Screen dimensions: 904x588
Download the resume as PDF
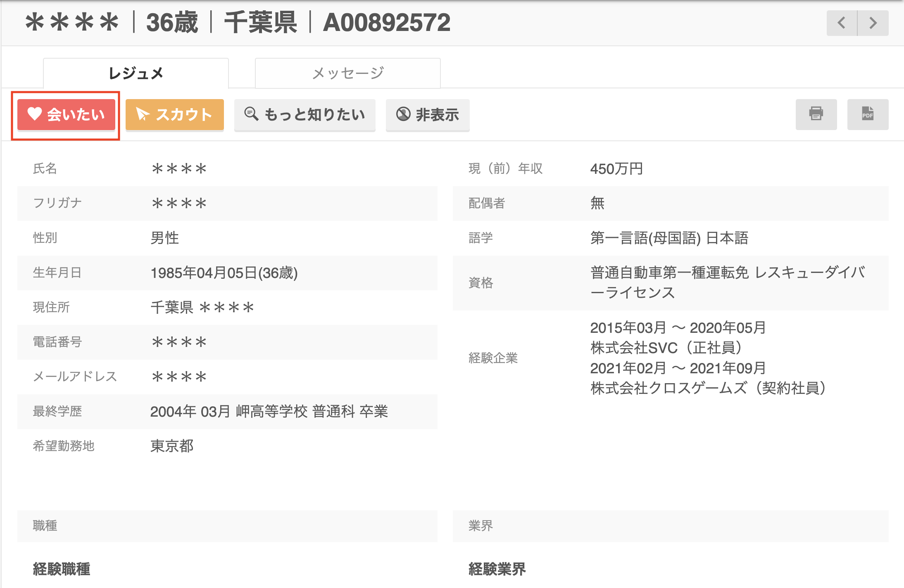click(x=868, y=114)
